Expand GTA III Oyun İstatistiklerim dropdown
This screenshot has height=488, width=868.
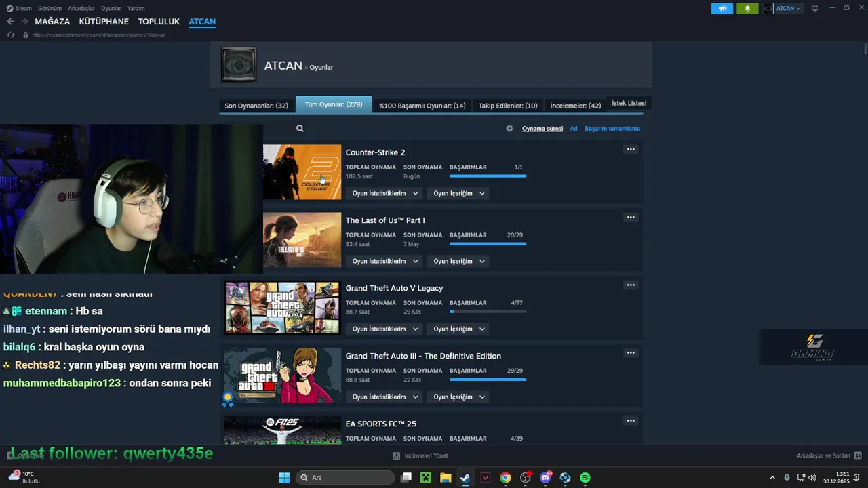click(x=384, y=396)
